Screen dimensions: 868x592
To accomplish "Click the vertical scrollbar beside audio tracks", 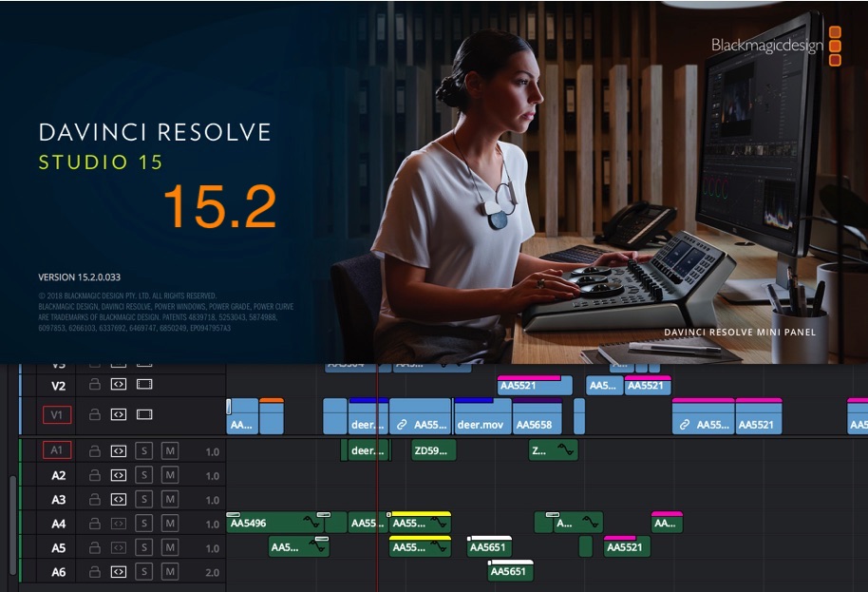I will tap(12, 525).
